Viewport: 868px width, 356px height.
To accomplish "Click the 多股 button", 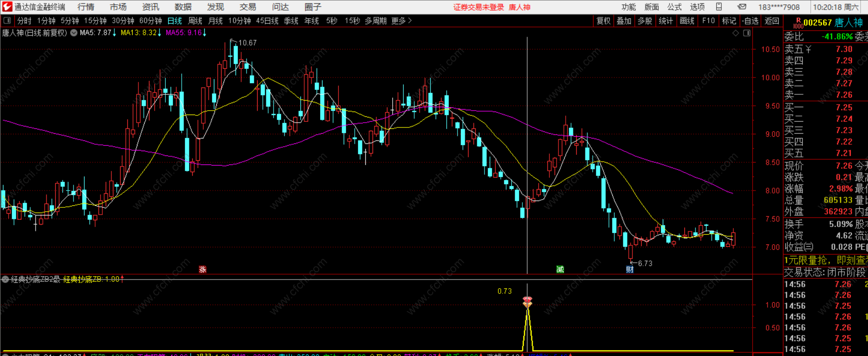I will 645,21.
